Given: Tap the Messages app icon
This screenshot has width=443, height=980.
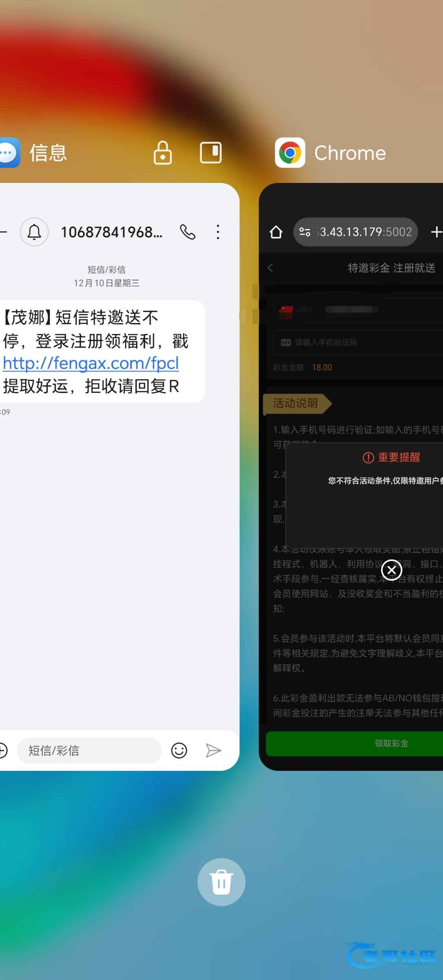Looking at the screenshot, I should coord(9,153).
